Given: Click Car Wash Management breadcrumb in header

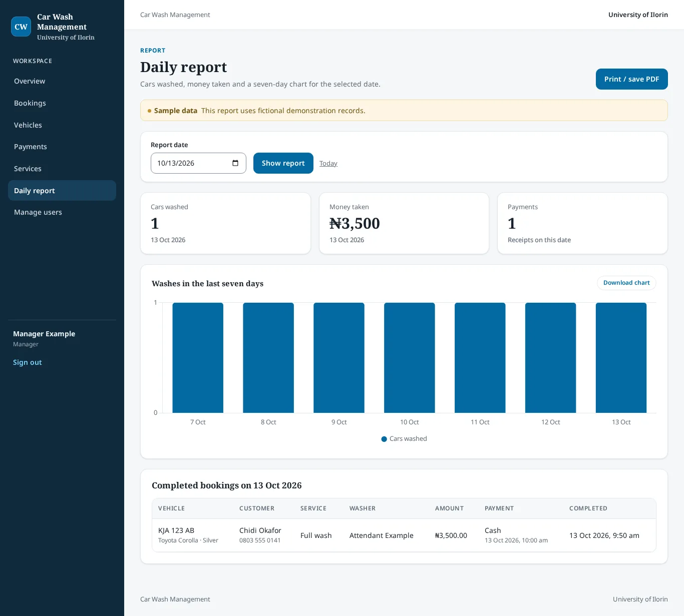Looking at the screenshot, I should [175, 15].
